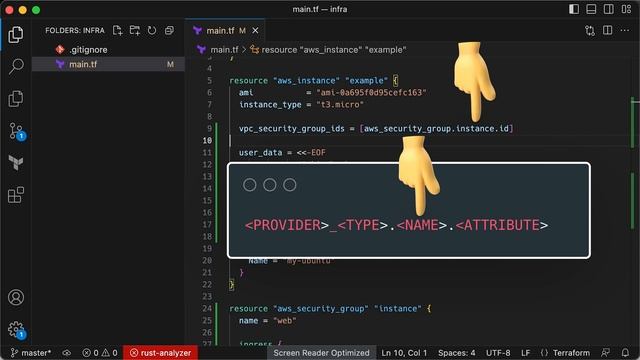Toggle secondary sidebar layout icon
This screenshot has height=360, width=640.
tap(609, 9)
